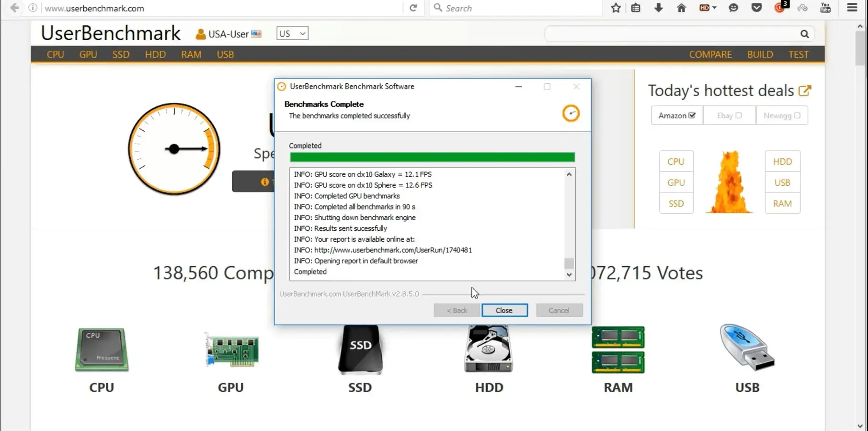Open the RAM memory sticks icon
Screen dimensions: 868x431
coord(618,350)
